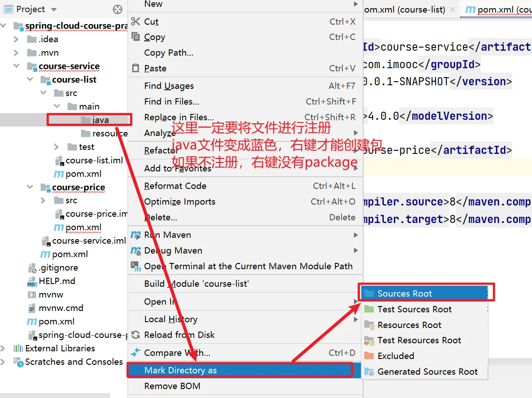Click the Run Maven icon
This screenshot has height=398, width=532.
(136, 235)
